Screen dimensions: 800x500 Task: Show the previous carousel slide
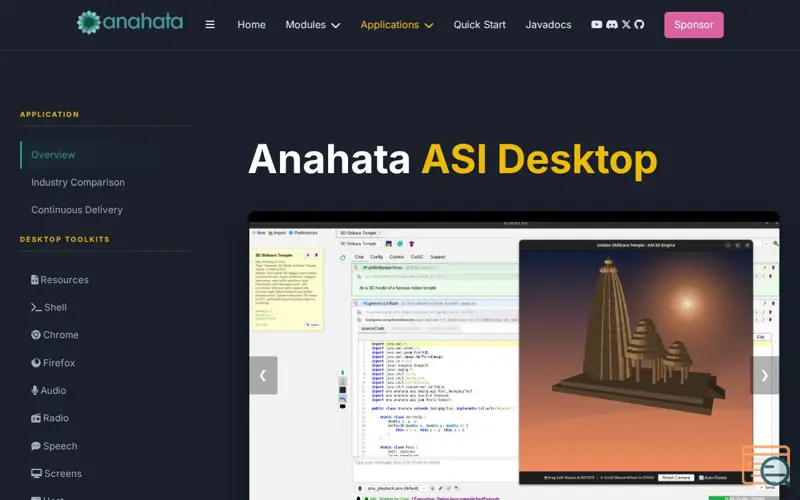[x=263, y=375]
